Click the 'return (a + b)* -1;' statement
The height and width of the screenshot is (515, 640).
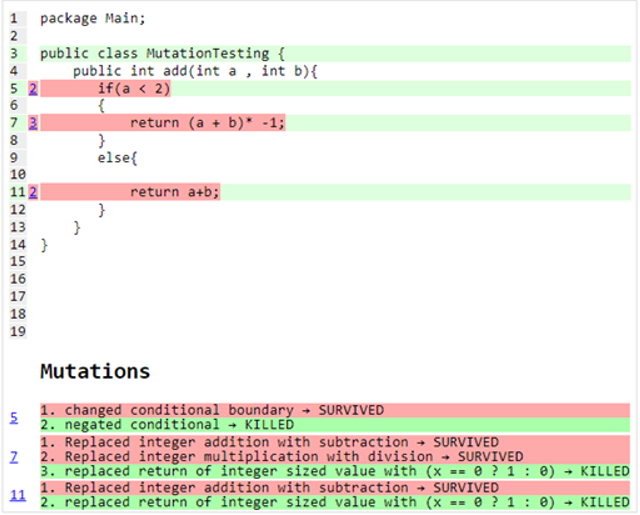(208, 123)
